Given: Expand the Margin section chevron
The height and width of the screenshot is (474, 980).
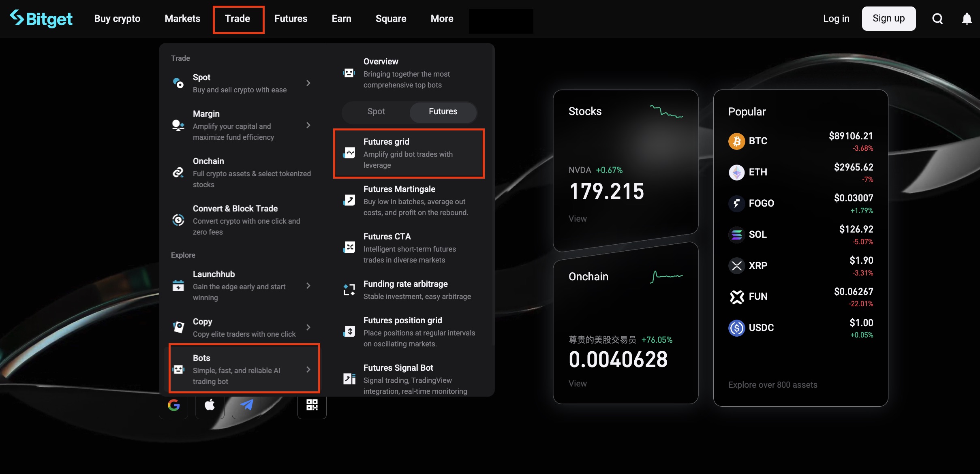Looking at the screenshot, I should (308, 126).
